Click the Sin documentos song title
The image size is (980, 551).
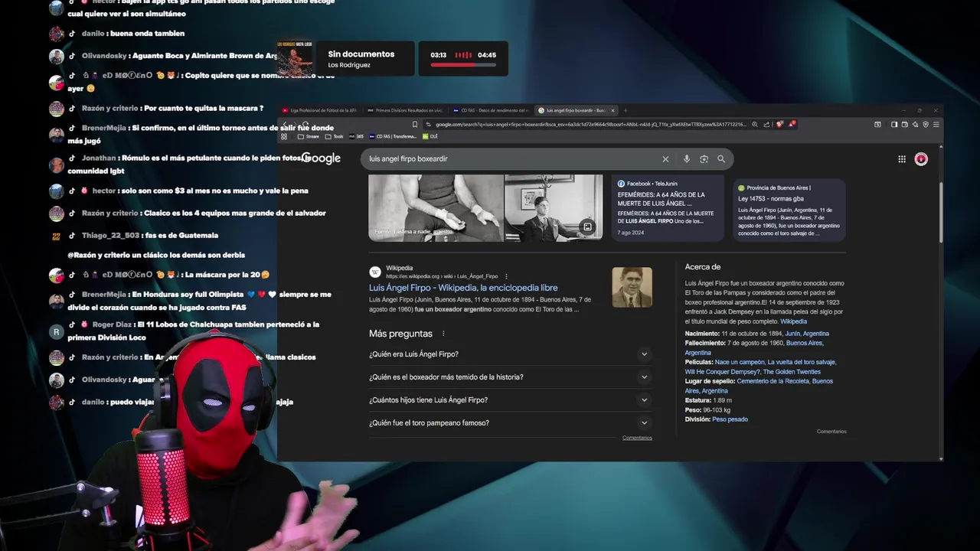click(x=361, y=54)
